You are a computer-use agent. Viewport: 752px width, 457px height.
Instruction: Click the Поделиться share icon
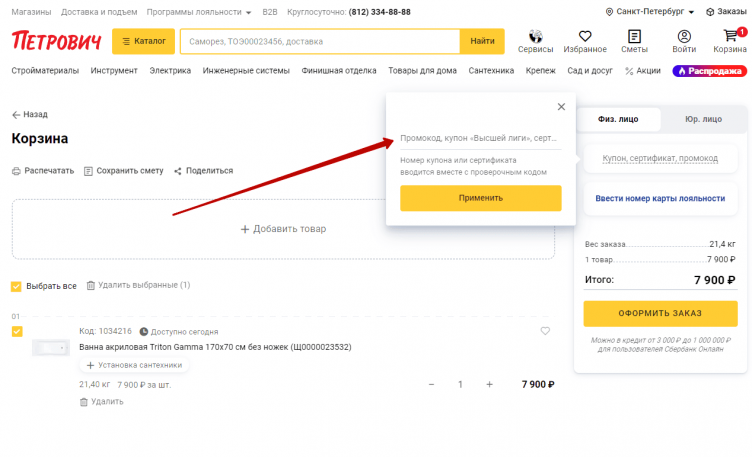[178, 171]
